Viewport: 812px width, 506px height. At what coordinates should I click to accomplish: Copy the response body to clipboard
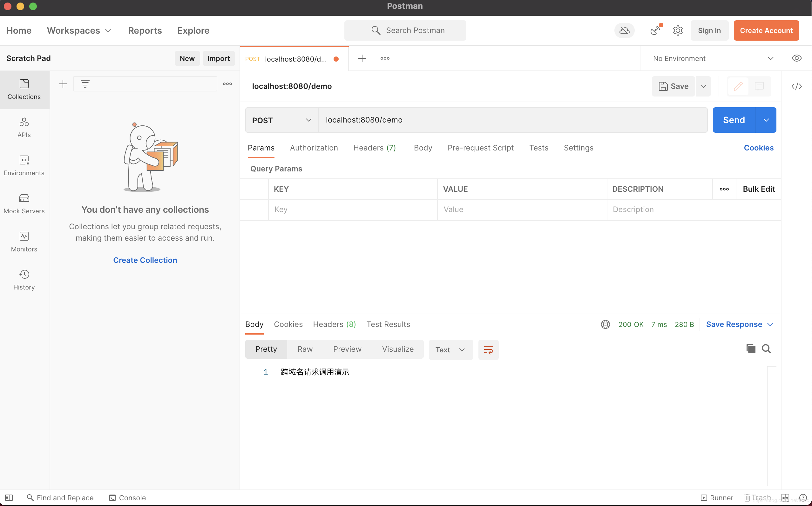tap(751, 348)
